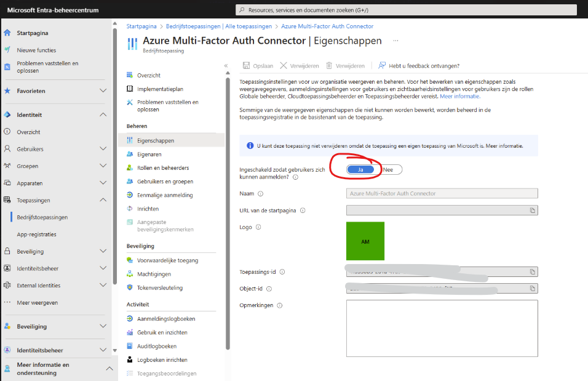Click the Overzicht icon in resource menu
This screenshot has width=588, height=381.
(x=130, y=75)
